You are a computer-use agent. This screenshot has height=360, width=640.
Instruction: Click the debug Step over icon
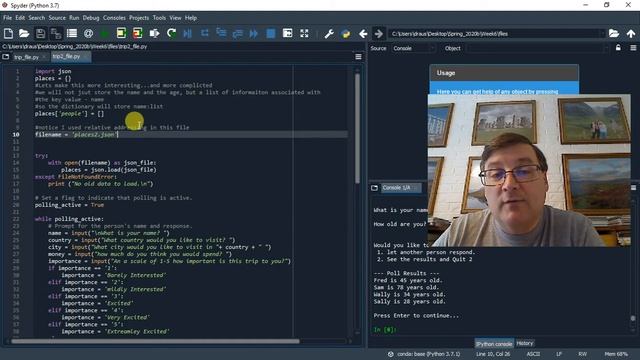coord(204,33)
